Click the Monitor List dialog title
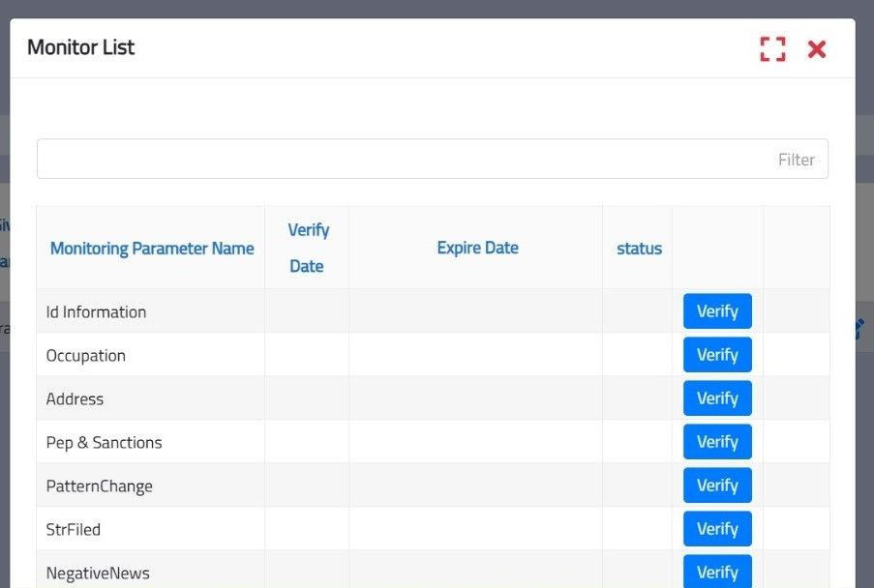The height and width of the screenshot is (588, 874). tap(81, 47)
